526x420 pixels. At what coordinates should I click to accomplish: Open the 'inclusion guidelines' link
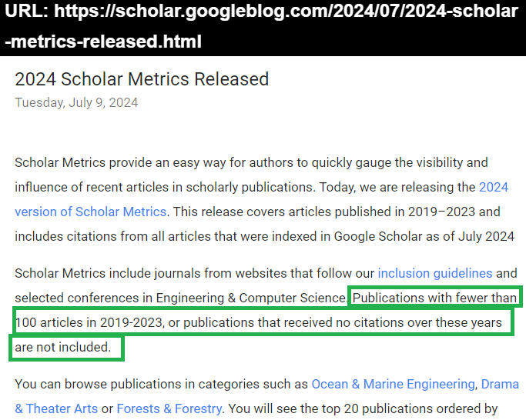click(435, 274)
